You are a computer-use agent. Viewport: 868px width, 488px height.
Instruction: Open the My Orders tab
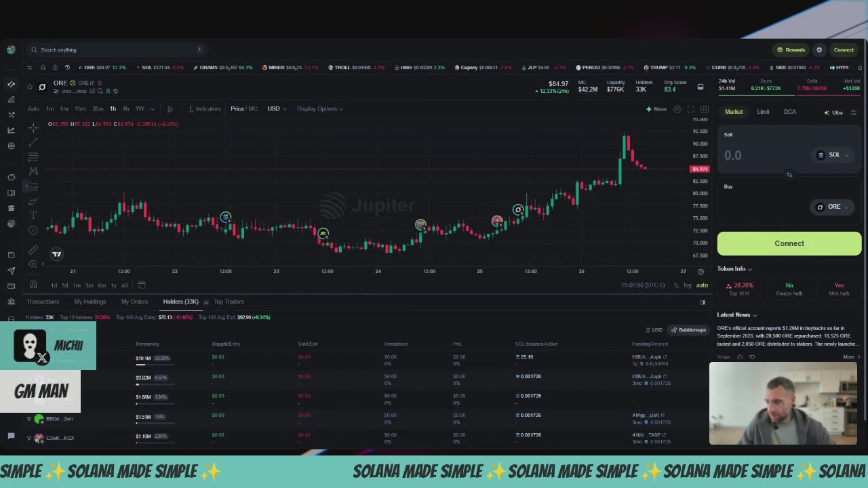click(134, 302)
